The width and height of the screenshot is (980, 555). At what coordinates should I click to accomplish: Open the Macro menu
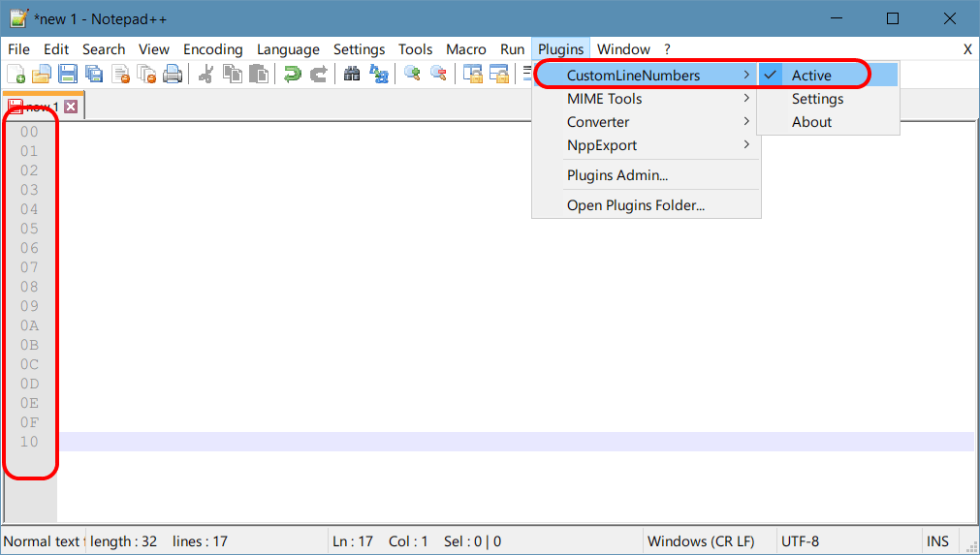click(466, 49)
